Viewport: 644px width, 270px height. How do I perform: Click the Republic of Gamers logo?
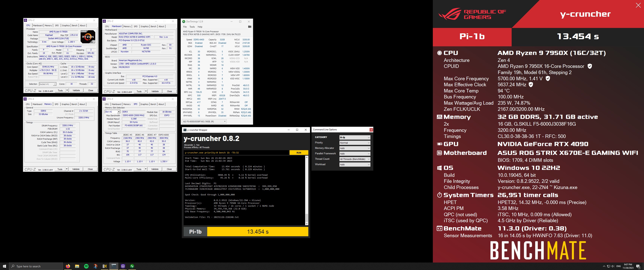pos(472,14)
